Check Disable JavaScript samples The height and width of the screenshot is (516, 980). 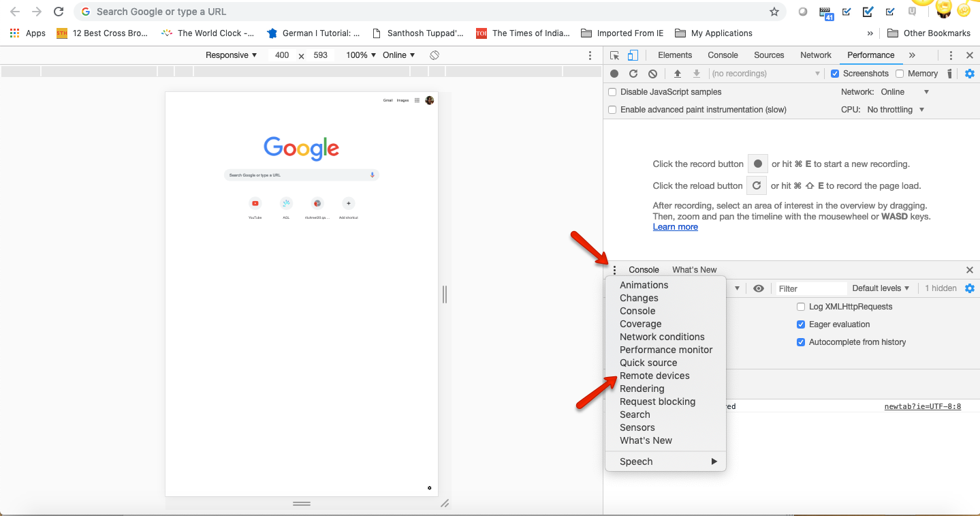[612, 91]
